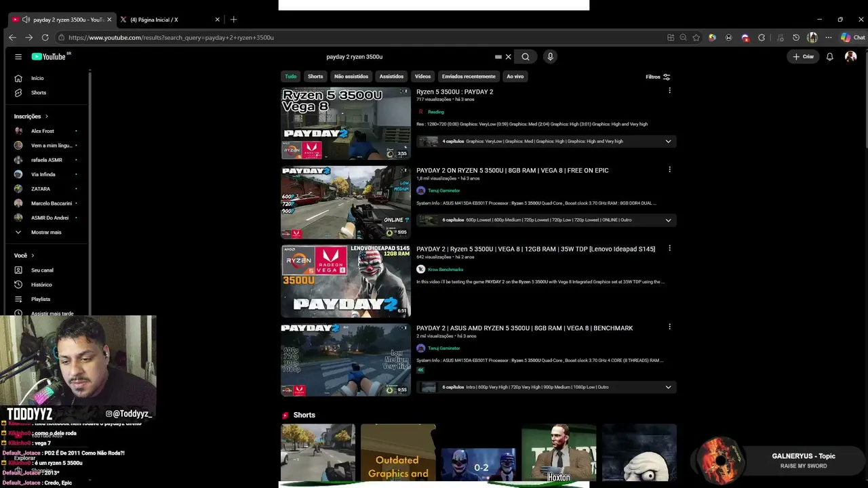Click the search magnifier button

526,57
